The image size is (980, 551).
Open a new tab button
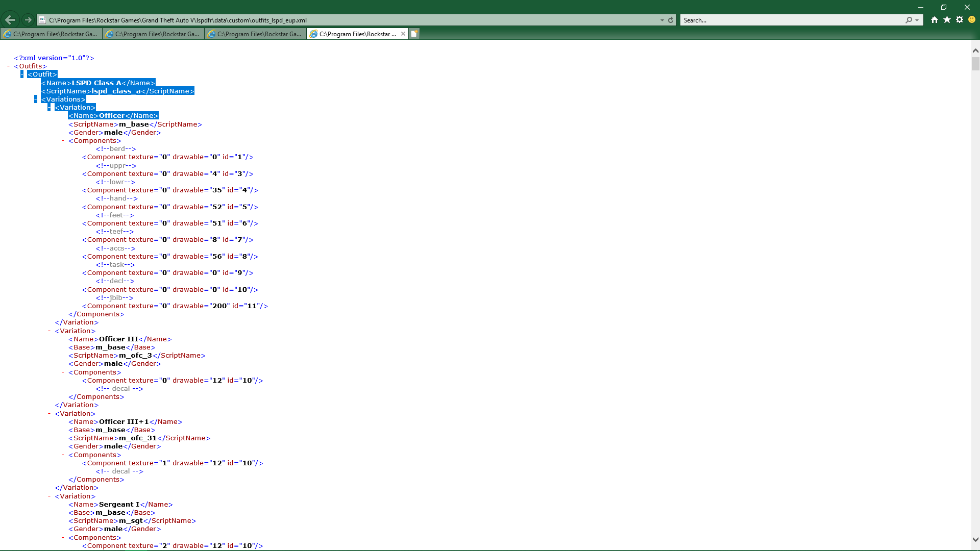(x=414, y=34)
